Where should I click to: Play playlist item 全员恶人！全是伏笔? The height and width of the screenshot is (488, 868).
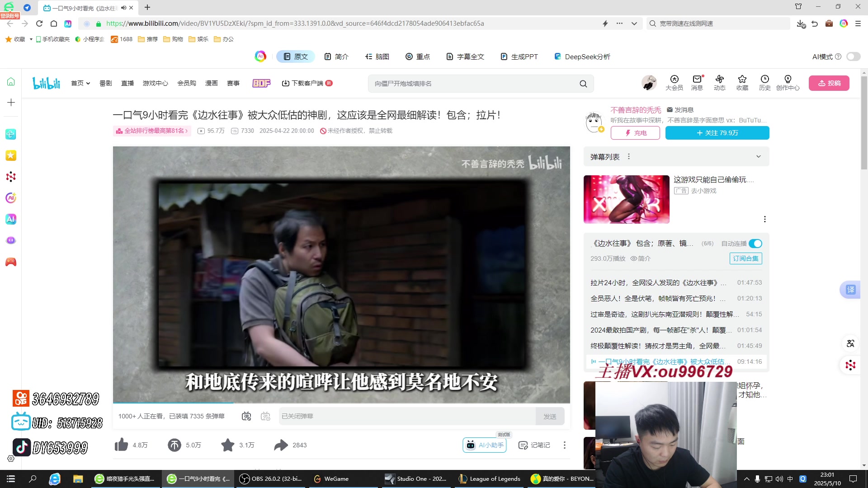676,298
